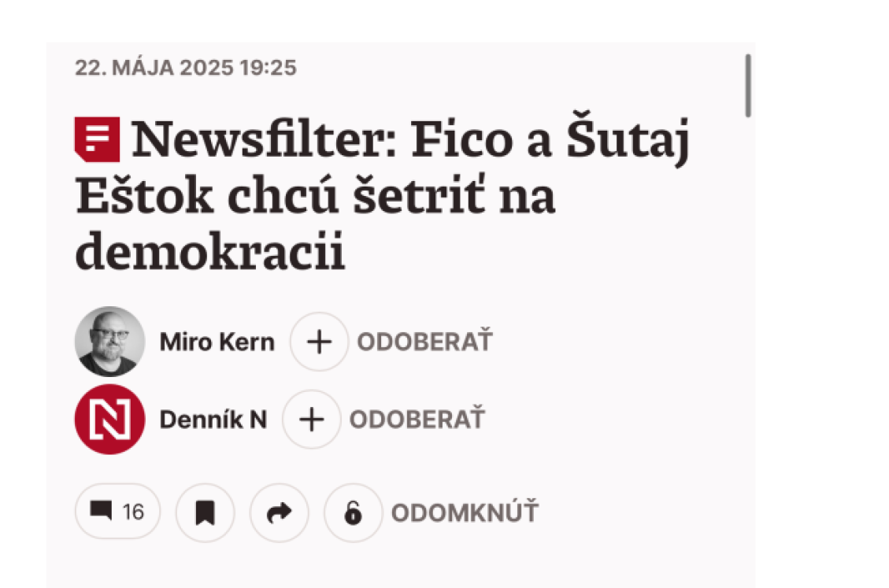This screenshot has height=588, width=889.
Task: Save article with the bookmark icon
Action: click(206, 512)
